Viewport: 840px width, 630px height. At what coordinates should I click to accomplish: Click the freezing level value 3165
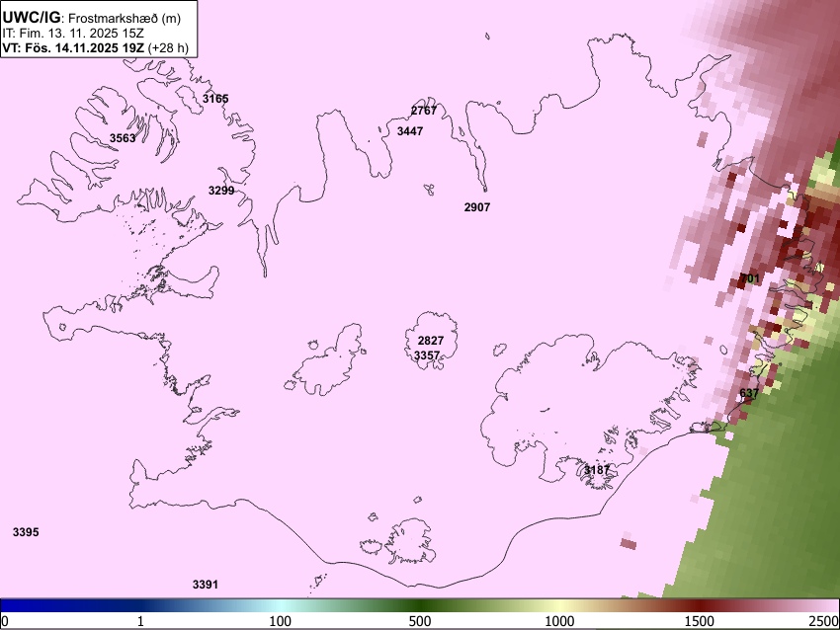[215, 99]
